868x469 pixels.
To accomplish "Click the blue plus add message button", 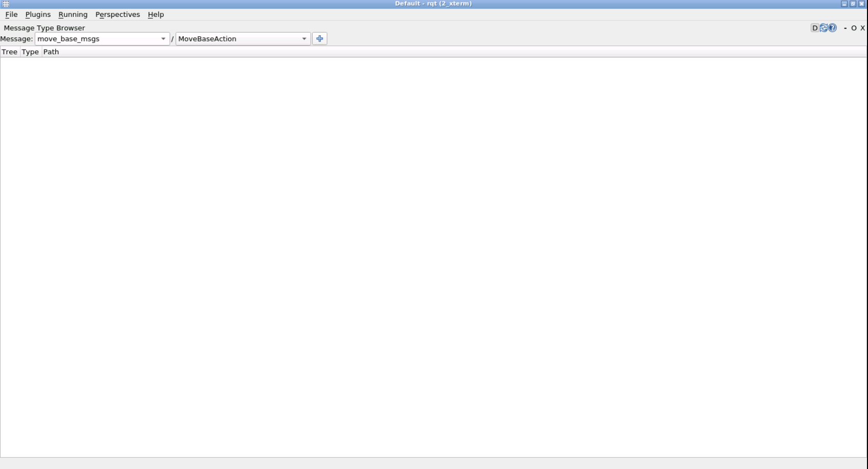I will pos(319,39).
